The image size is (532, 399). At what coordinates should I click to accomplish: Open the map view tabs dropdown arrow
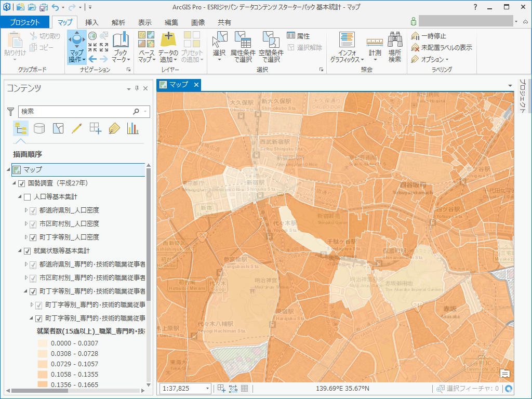tap(510, 86)
